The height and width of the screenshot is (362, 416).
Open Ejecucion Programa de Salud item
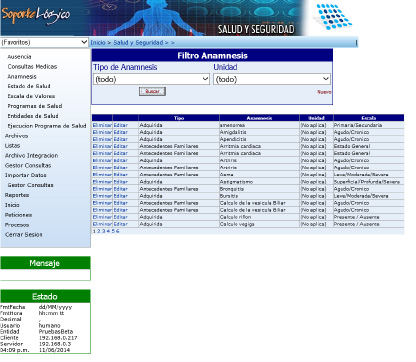tap(47, 126)
